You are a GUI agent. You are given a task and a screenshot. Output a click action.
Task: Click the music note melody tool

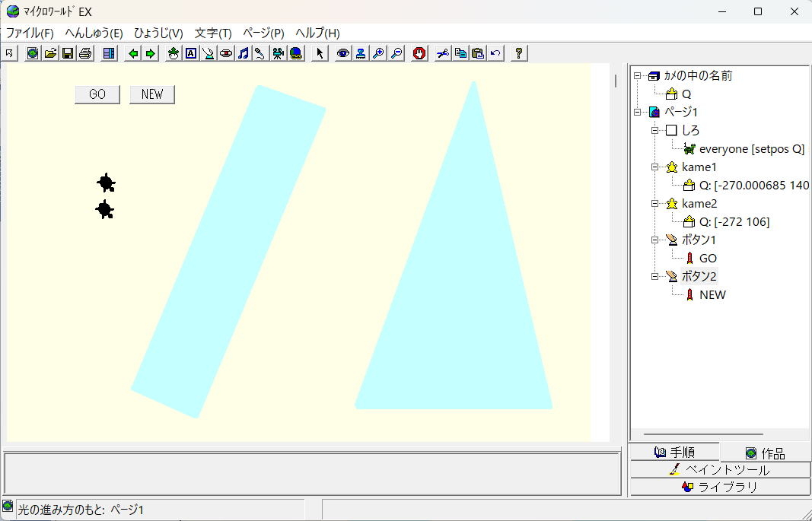click(244, 52)
